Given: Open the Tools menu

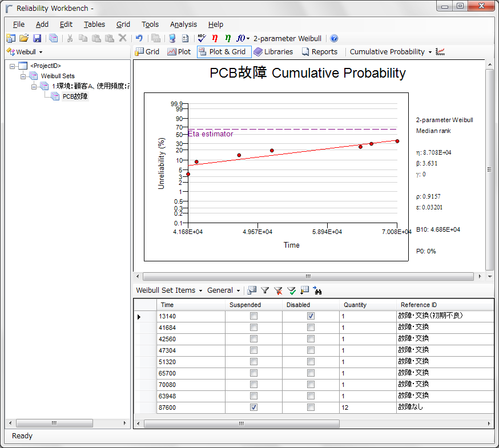Looking at the screenshot, I should pos(150,25).
